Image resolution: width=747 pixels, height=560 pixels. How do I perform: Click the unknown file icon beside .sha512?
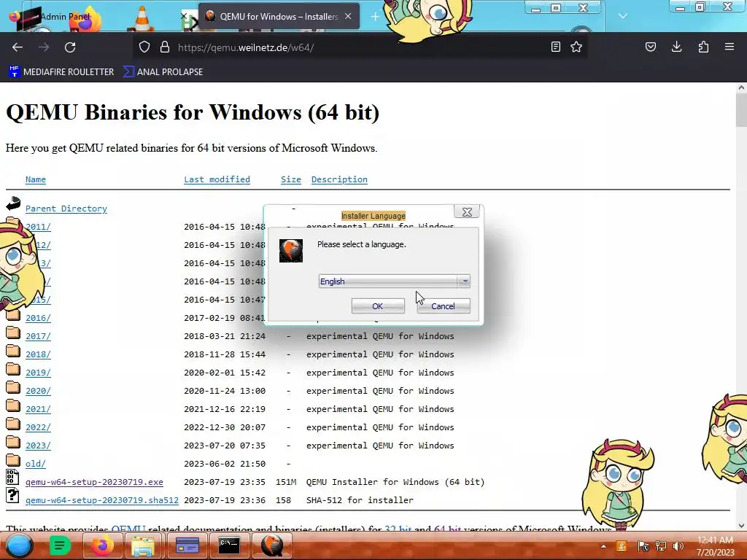point(13,495)
